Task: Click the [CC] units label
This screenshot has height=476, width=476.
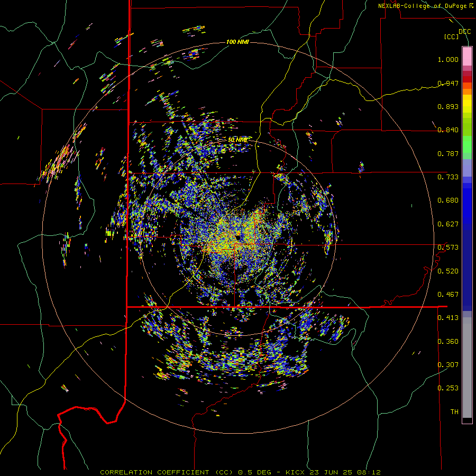Action: [451, 36]
